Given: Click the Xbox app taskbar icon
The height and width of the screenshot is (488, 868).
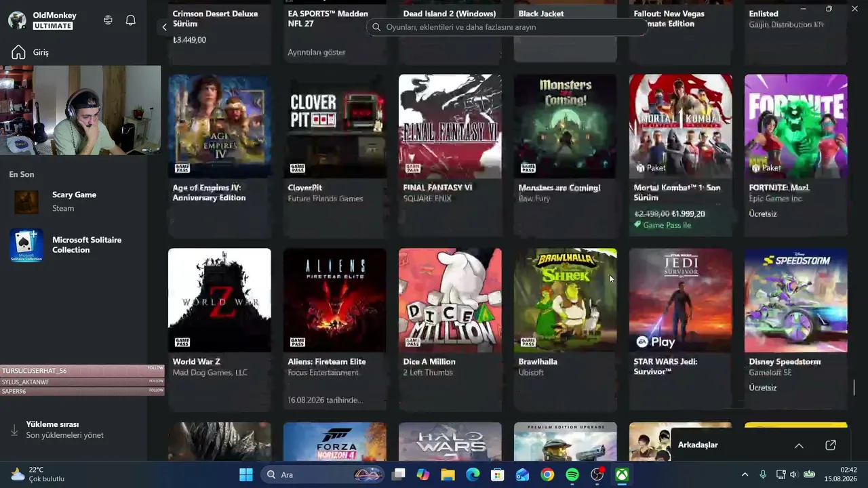Looking at the screenshot, I should tap(621, 474).
